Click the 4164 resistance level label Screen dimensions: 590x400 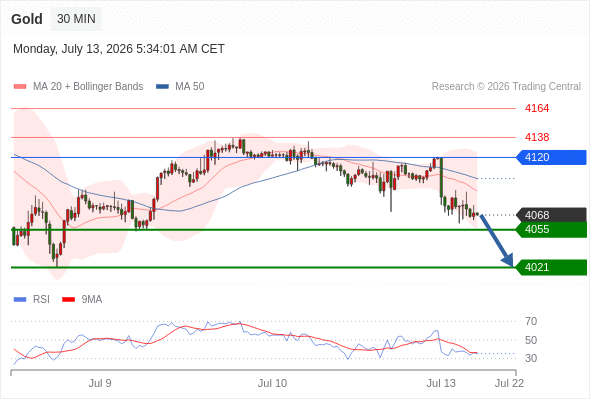click(537, 108)
